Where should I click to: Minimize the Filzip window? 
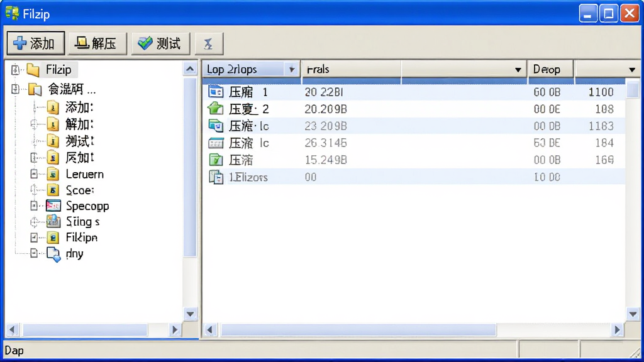pos(588,14)
